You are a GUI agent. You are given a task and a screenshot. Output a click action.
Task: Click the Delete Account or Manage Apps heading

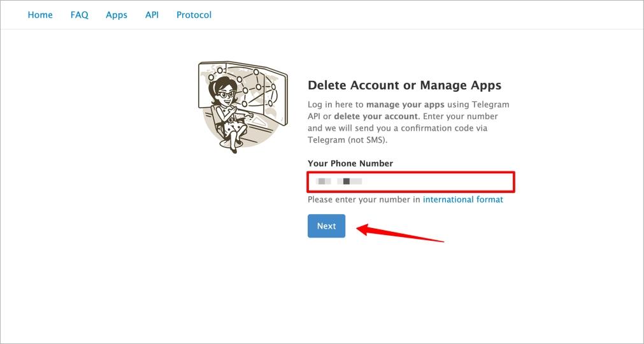(x=404, y=85)
